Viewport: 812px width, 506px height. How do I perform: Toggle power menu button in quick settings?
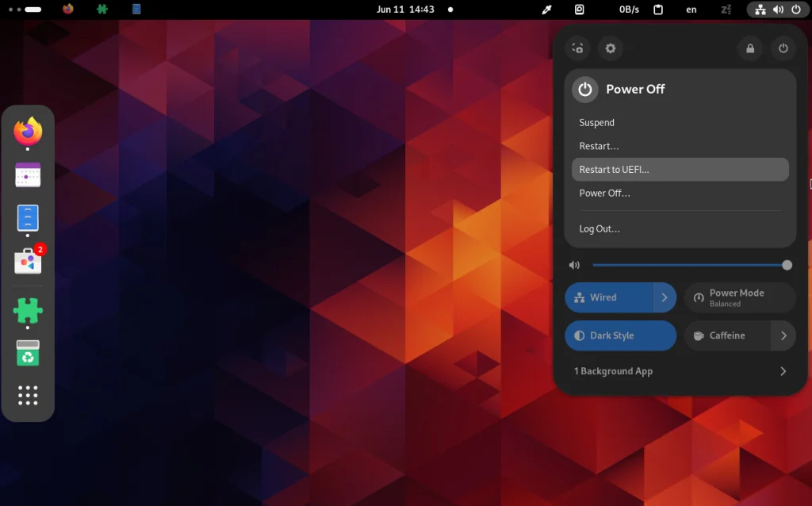pos(783,48)
